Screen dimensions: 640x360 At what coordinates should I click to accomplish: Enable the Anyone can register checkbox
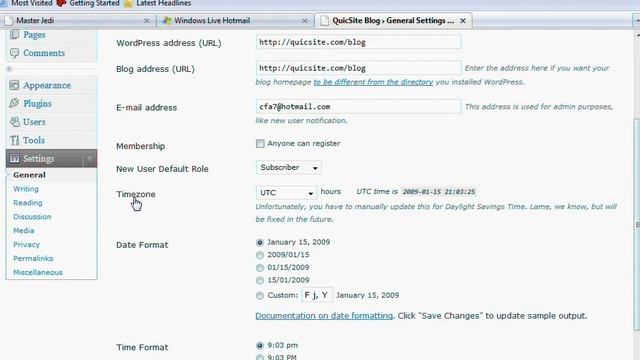[x=260, y=143]
